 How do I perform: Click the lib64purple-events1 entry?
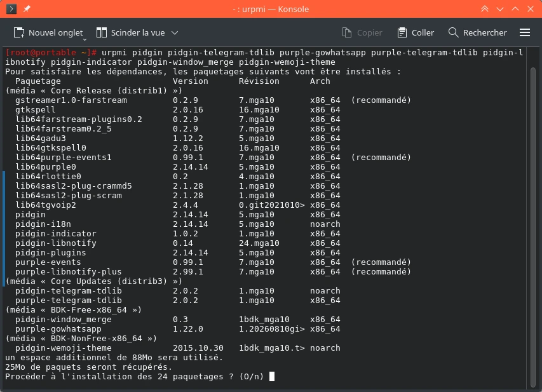click(x=64, y=158)
